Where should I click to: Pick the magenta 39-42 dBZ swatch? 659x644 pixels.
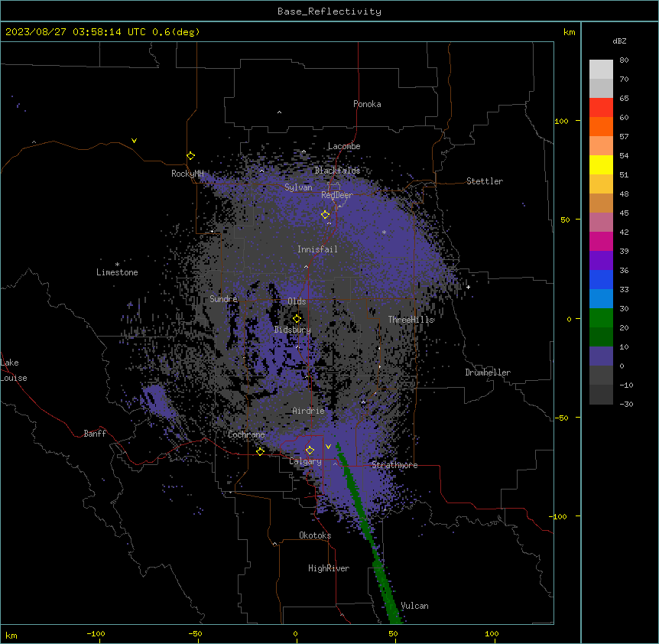[x=601, y=241]
